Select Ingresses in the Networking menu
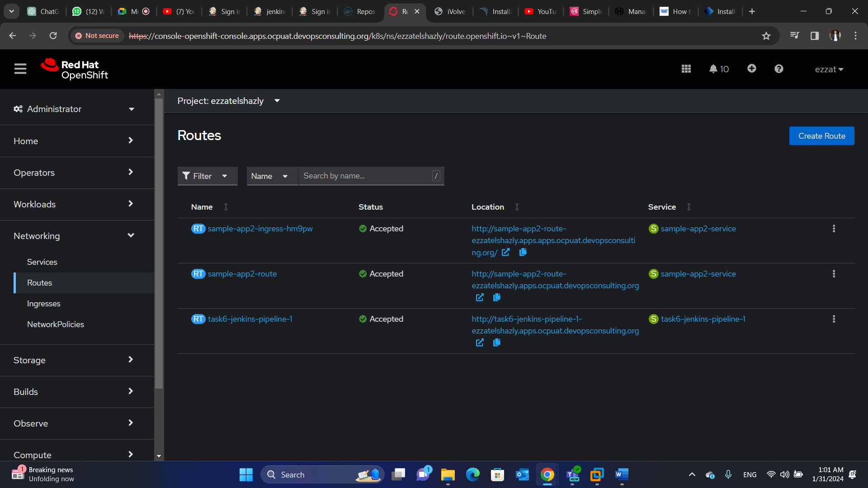The width and height of the screenshot is (868, 488). (43, 304)
